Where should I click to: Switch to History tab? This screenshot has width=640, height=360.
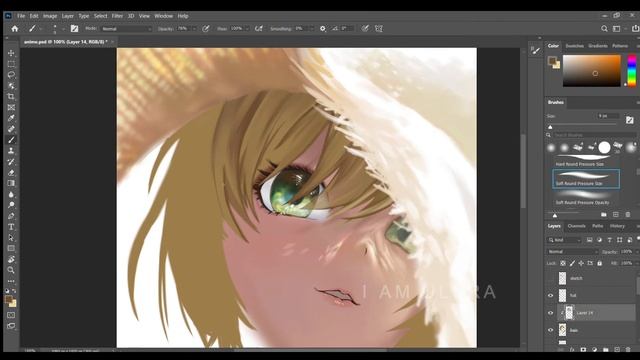point(617,226)
